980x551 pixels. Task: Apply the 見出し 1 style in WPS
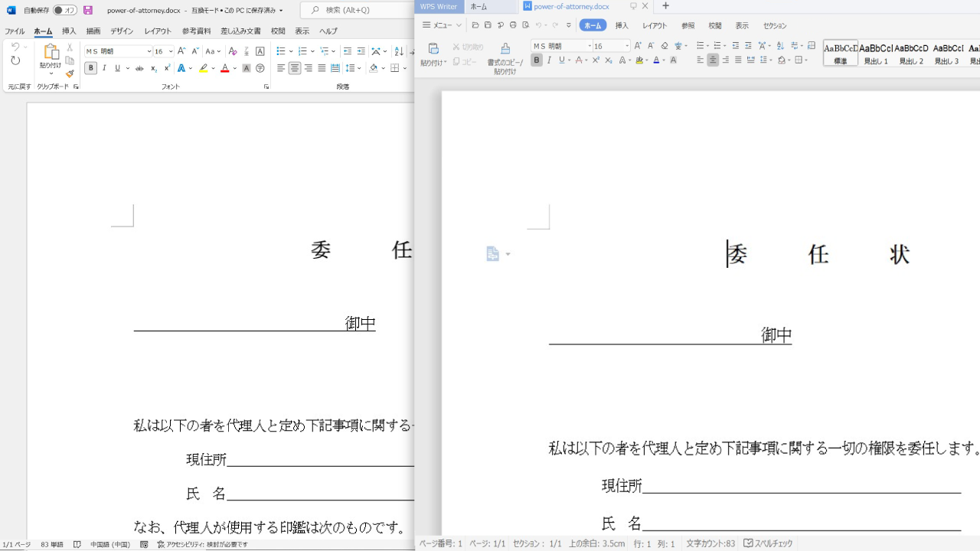[876, 54]
